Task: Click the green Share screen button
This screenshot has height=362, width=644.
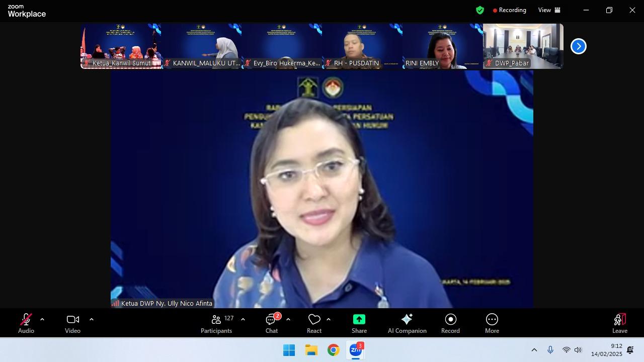Action: pos(359,323)
